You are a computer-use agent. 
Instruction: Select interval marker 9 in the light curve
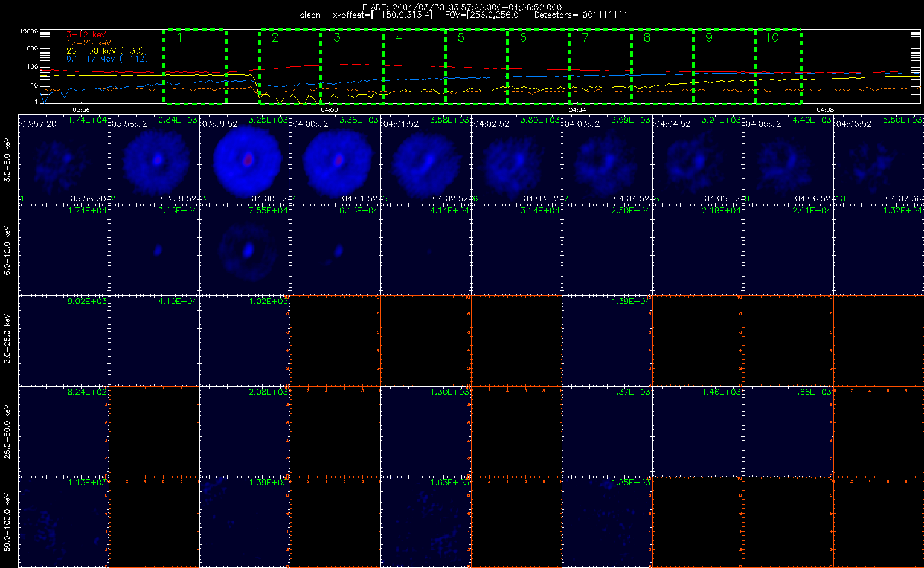tap(709, 37)
